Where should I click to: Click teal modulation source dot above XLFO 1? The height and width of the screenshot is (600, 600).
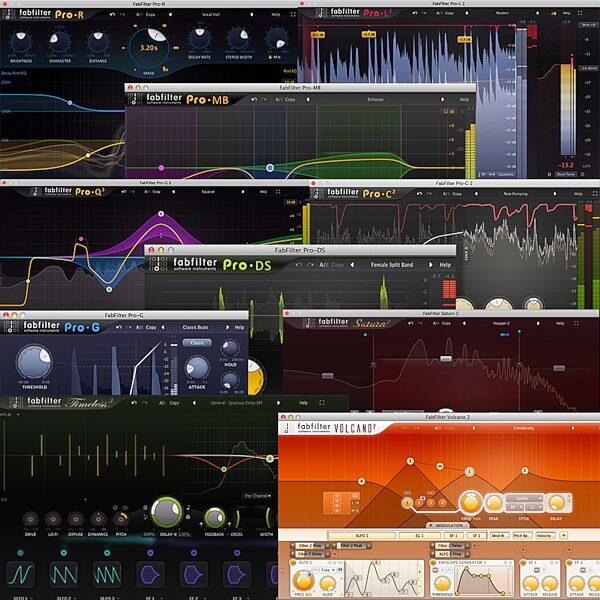(20, 553)
